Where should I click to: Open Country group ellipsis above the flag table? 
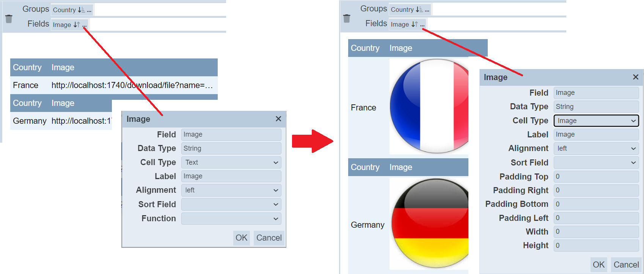(x=427, y=10)
